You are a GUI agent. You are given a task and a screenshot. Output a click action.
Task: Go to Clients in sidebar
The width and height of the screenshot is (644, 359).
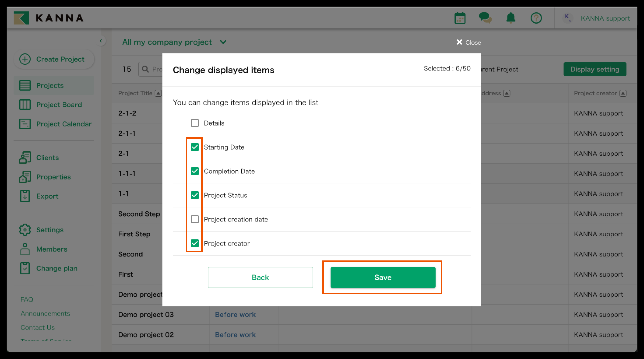[47, 158]
